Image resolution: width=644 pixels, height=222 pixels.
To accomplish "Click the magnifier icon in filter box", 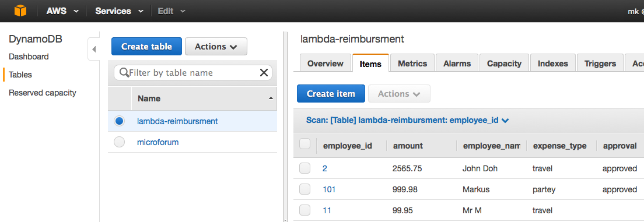I will (124, 73).
